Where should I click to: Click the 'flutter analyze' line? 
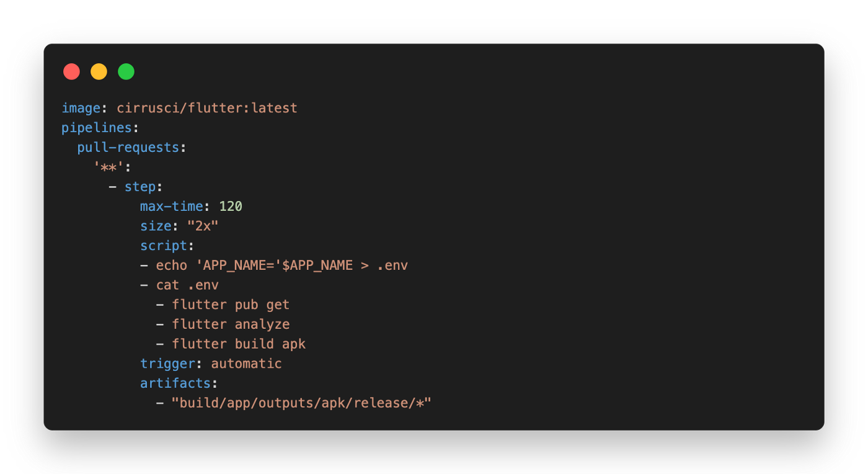(231, 324)
